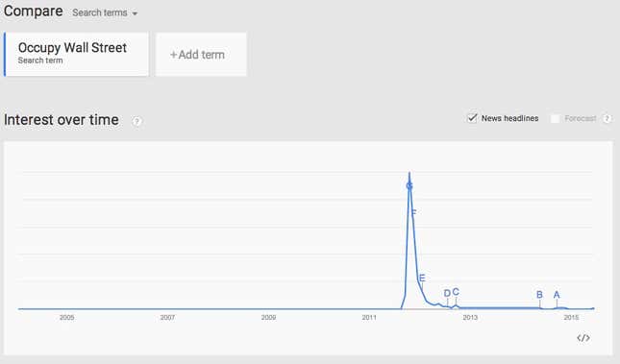Viewport: 620px width, 364px height.
Task: Select news headline marker B
Action: 539,295
